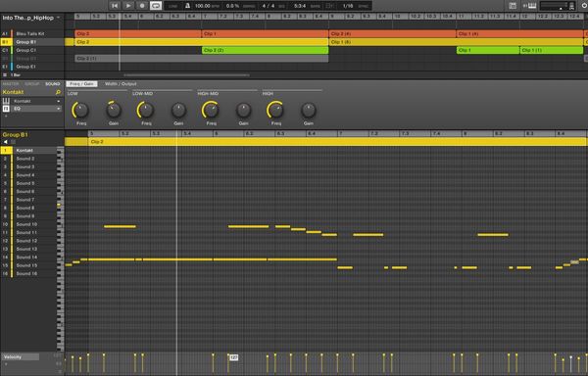Click the 0.0 % swing value
Screen dimensions: 588x376
(x=232, y=6)
